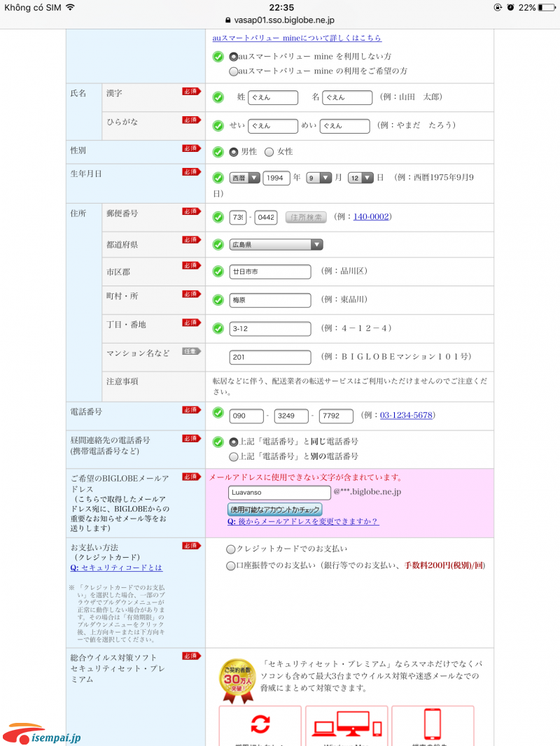This screenshot has height=746, width=560.
Task: Open the birth month dropdown showing 9
Action: click(318, 178)
